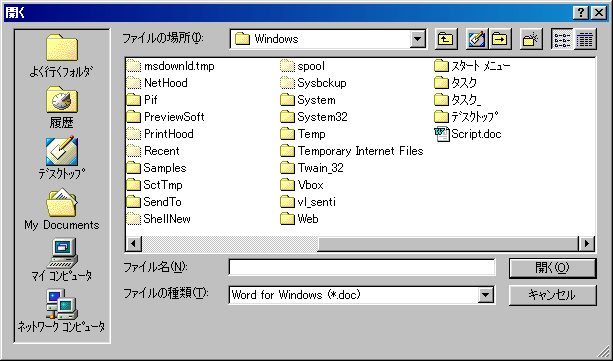Create a new folder
613x361 pixels.
[531, 39]
